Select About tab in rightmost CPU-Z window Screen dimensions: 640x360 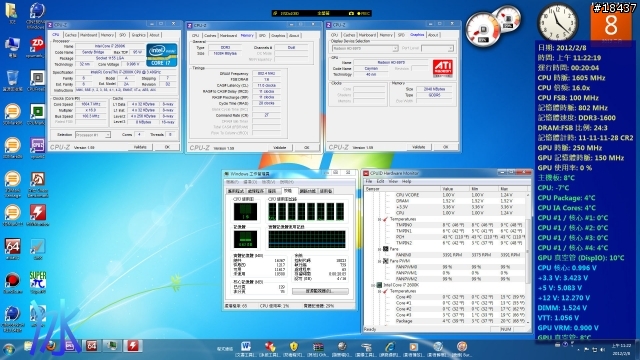coord(433,35)
